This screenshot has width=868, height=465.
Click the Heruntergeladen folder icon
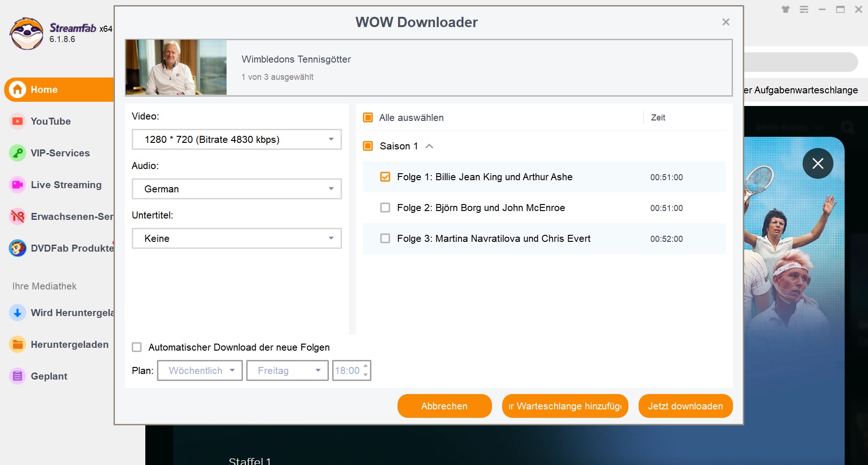coord(18,345)
